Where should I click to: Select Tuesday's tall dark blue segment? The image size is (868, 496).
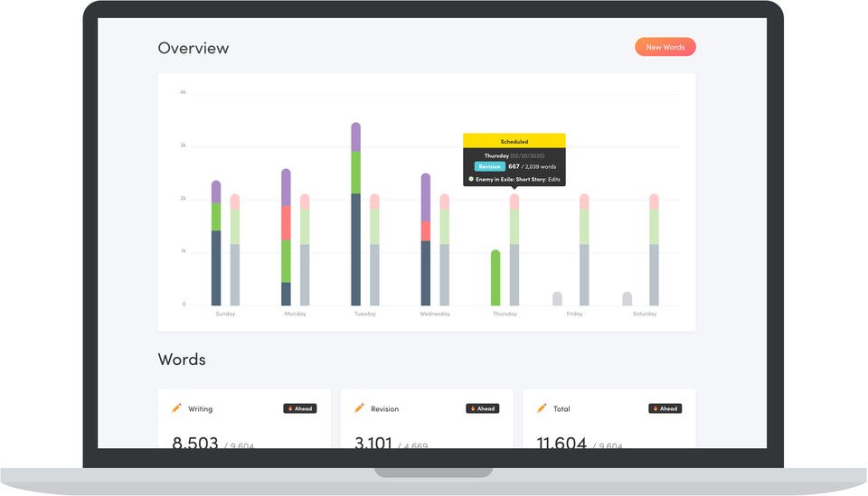pyautogui.click(x=355, y=249)
